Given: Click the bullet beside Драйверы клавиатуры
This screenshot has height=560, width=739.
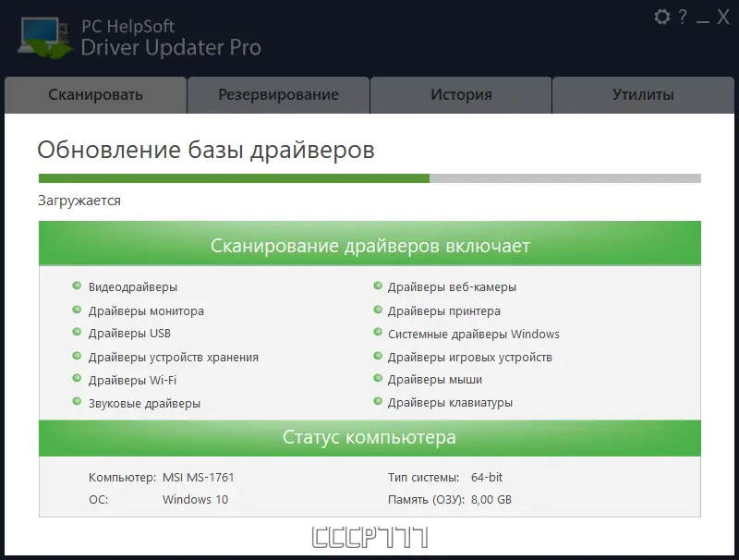Looking at the screenshot, I should (x=378, y=403).
